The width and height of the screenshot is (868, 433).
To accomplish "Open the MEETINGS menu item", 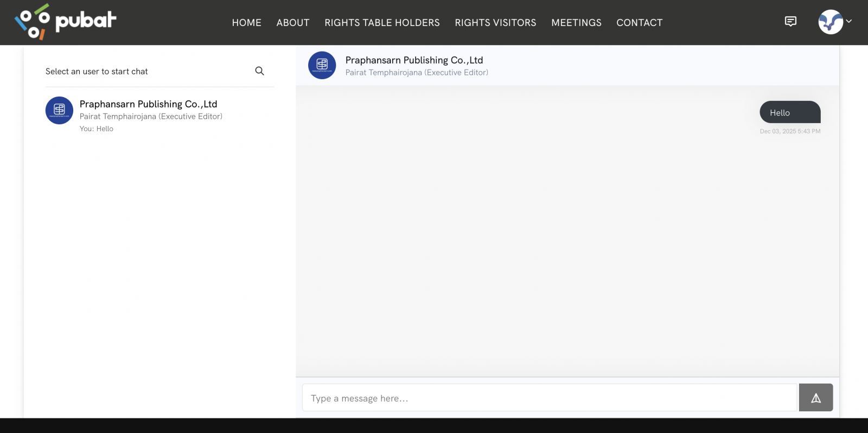I will tap(577, 23).
